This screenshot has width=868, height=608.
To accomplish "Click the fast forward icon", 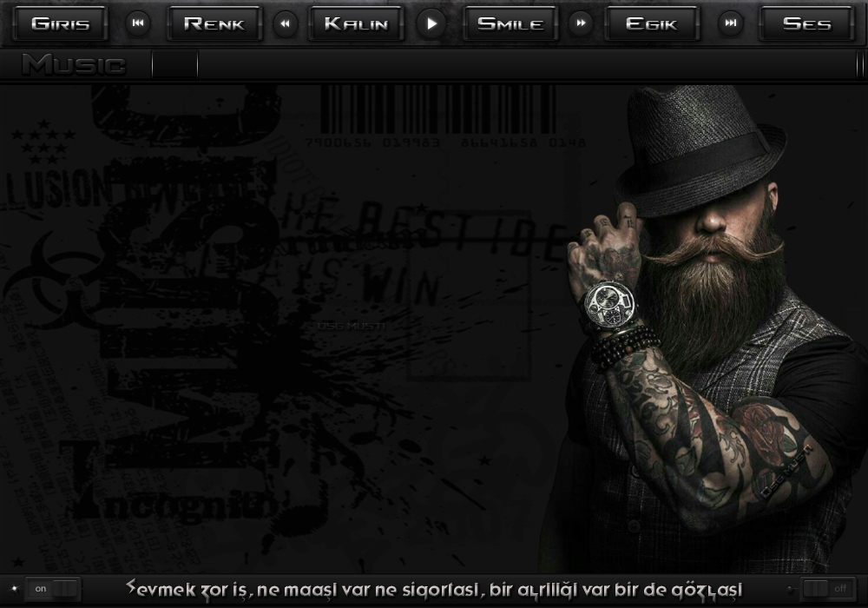I will click(x=581, y=23).
